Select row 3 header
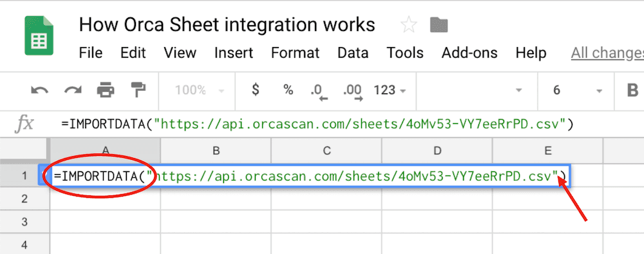Viewport: 644px width, 254px height. (x=24, y=222)
